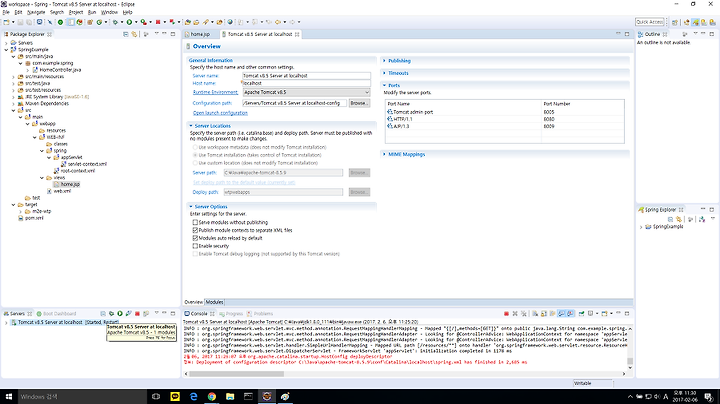Click the Windows Start button
720x404 pixels.
pyautogui.click(x=9, y=396)
